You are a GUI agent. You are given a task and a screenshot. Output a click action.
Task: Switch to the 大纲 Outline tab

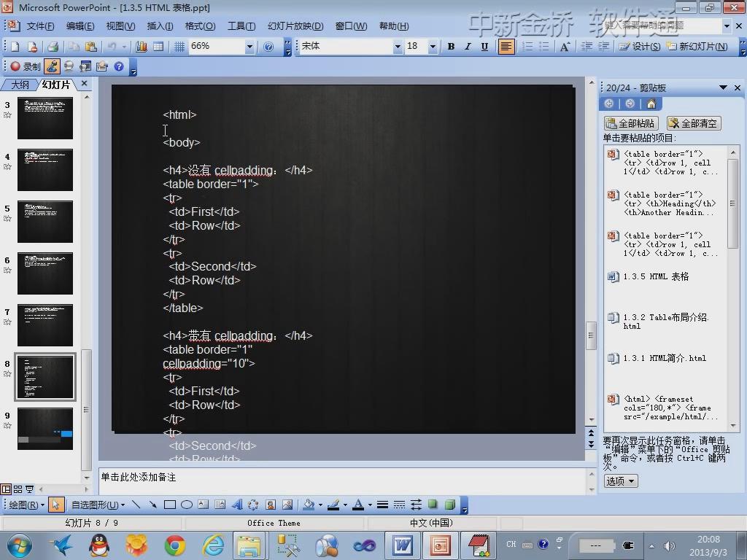click(x=20, y=85)
